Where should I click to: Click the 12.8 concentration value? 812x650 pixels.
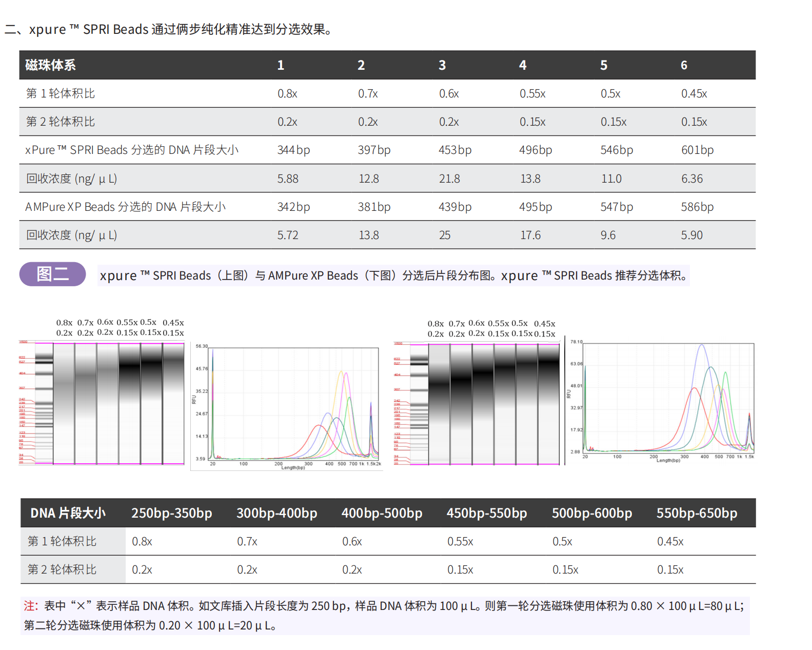pyautogui.click(x=369, y=179)
